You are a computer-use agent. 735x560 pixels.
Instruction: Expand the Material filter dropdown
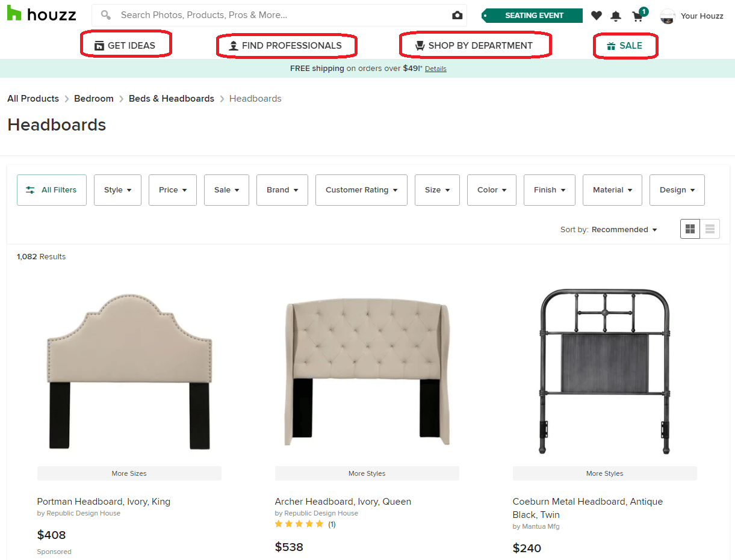click(x=612, y=190)
